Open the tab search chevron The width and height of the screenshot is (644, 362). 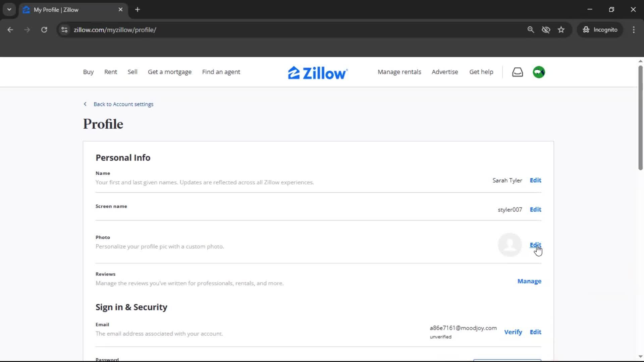[9, 9]
